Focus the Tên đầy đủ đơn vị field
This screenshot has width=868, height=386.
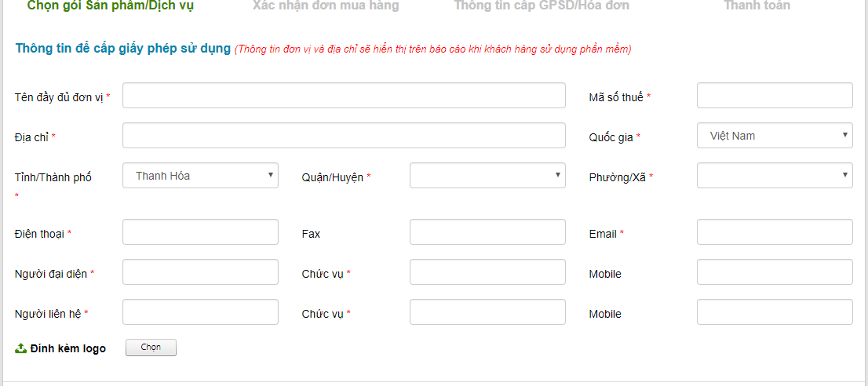point(344,95)
